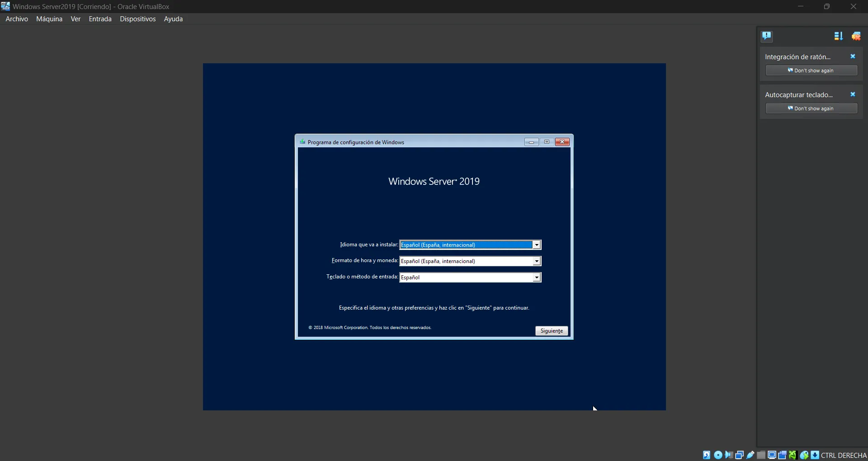Click the recording indicator in status bar
Image resolution: width=868 pixels, height=461 pixels.
pos(782,455)
